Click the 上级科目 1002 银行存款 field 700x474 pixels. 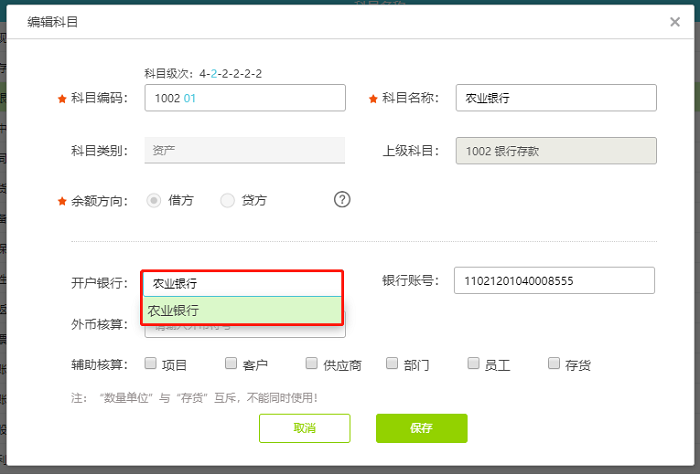pyautogui.click(x=556, y=151)
